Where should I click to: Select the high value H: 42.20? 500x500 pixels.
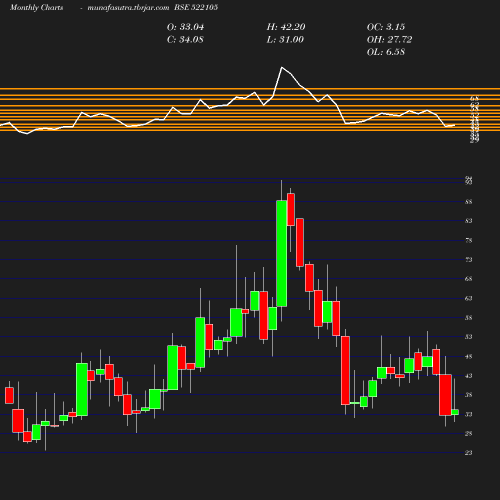(x=286, y=27)
